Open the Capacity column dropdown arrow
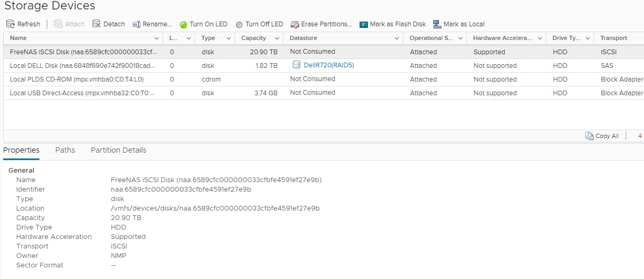This screenshot has height=279, width=644. click(x=277, y=38)
